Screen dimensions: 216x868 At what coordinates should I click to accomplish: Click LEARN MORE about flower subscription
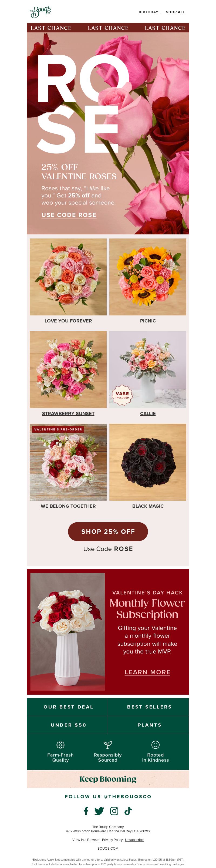pos(147,672)
